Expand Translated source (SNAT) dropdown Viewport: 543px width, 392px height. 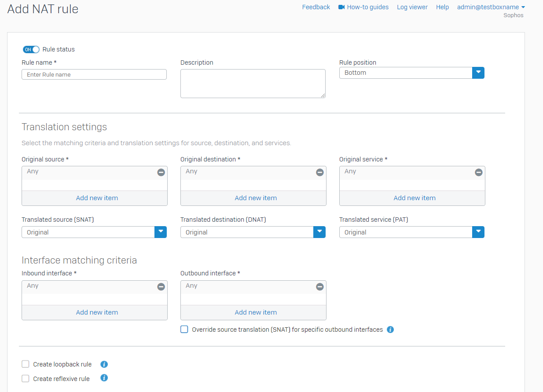[161, 232]
